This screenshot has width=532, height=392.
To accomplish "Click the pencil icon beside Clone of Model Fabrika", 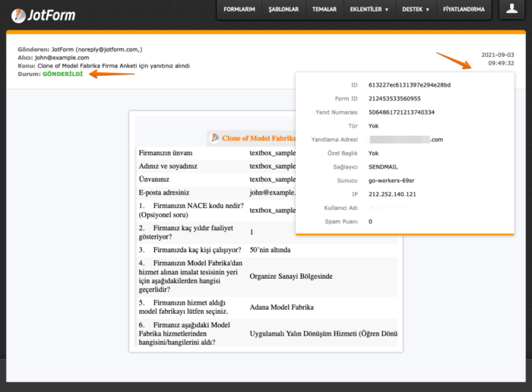I will 215,138.
